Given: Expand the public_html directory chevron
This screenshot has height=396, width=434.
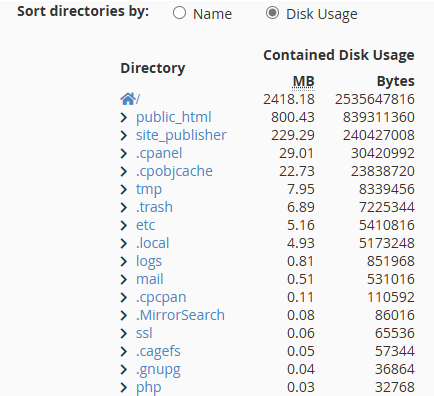Looking at the screenshot, I should coord(124,117).
